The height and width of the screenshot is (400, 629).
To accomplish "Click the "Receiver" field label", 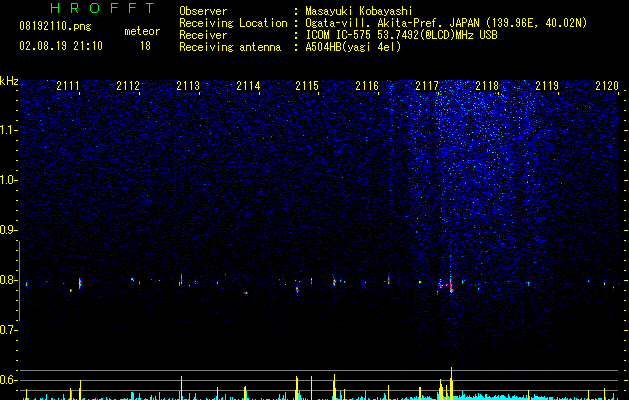I will pyautogui.click(x=203, y=35).
